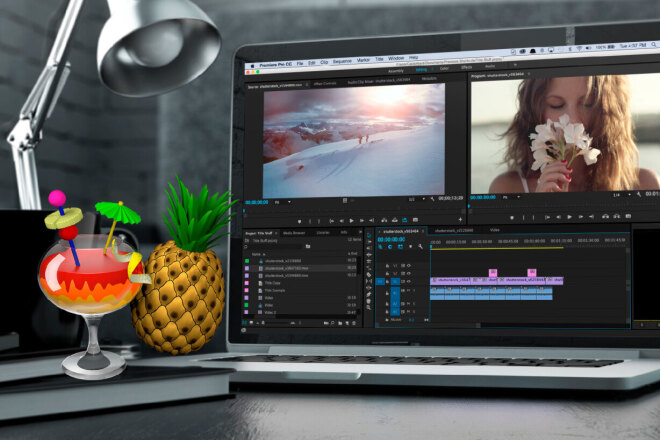
Task: Export frame from Program monitor camera icon
Action: 628,216
